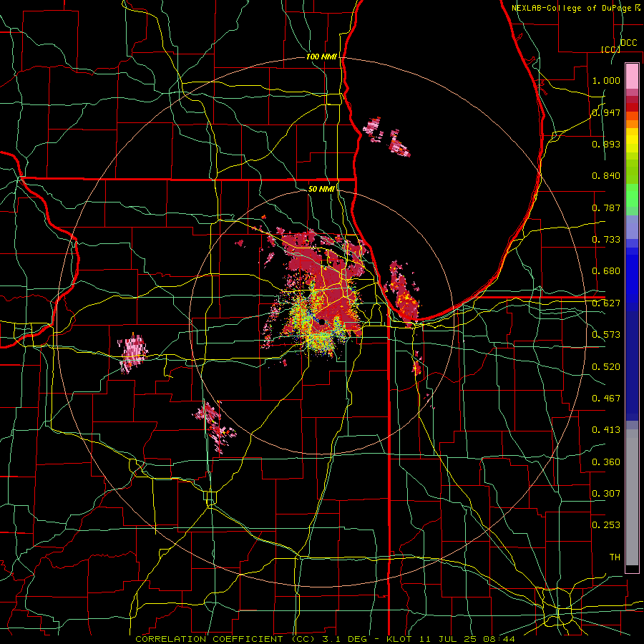The image size is (644, 644).
Task: Click the Correlation Coefficient KLOT caption at bottom
Action: pos(325,639)
